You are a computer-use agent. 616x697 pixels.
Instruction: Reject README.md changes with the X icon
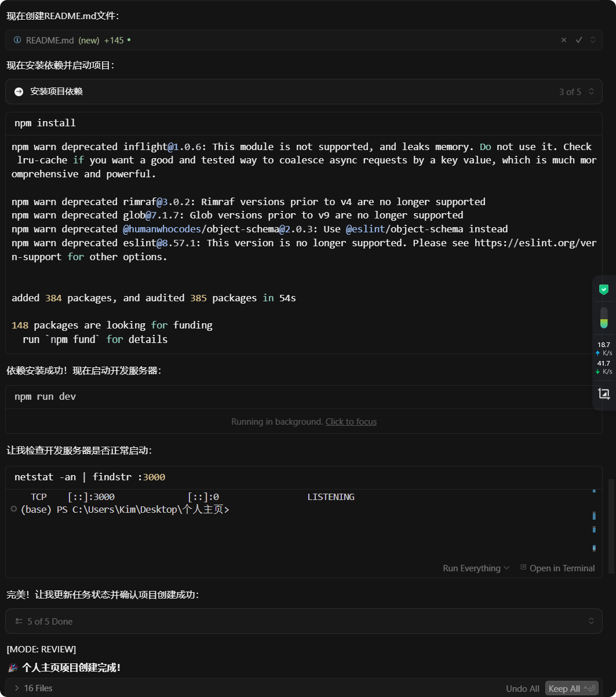tap(564, 40)
